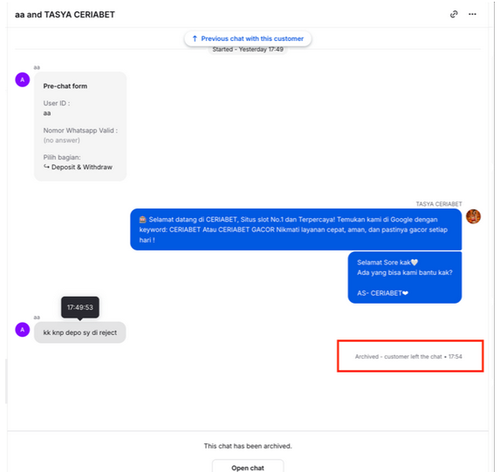Click TASYA CERIABET agent avatar photo

[473, 217]
